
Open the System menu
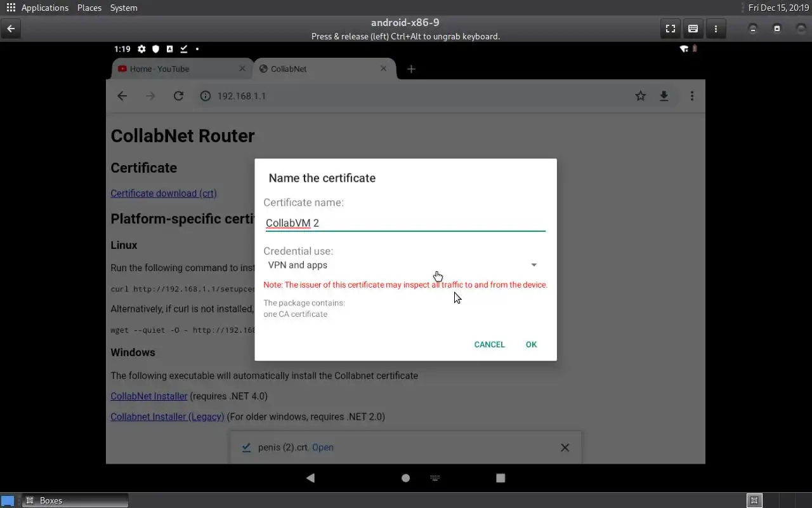tap(124, 8)
